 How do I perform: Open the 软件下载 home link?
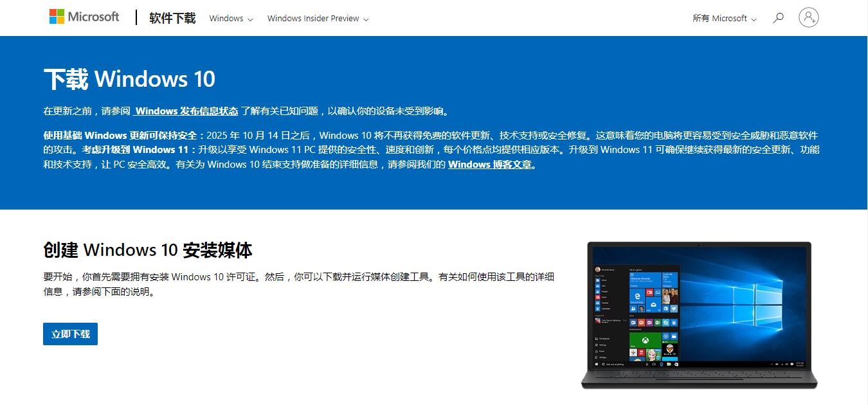(x=172, y=18)
